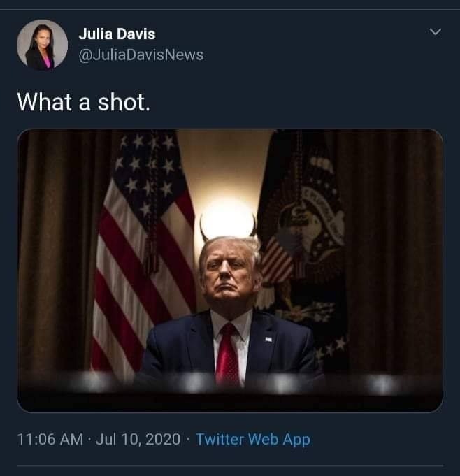Expand the tweet options chevron
Viewport: 460px width, 476px height.
[435, 31]
